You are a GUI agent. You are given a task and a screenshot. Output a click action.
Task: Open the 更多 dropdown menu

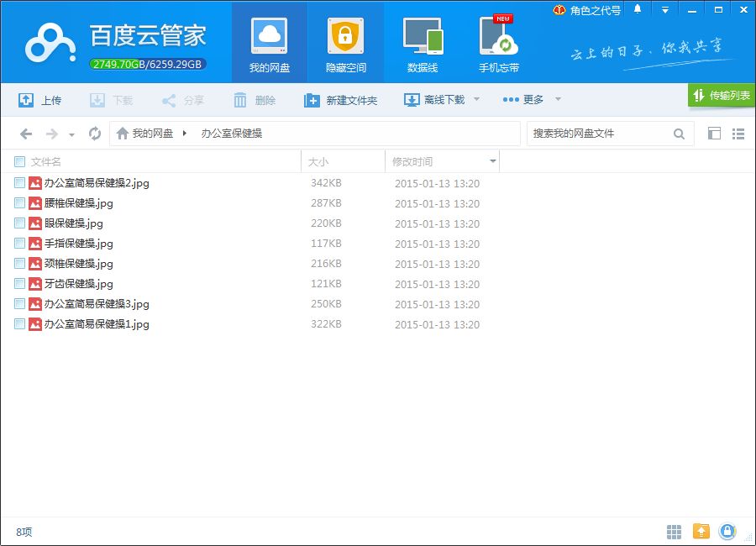click(x=531, y=100)
